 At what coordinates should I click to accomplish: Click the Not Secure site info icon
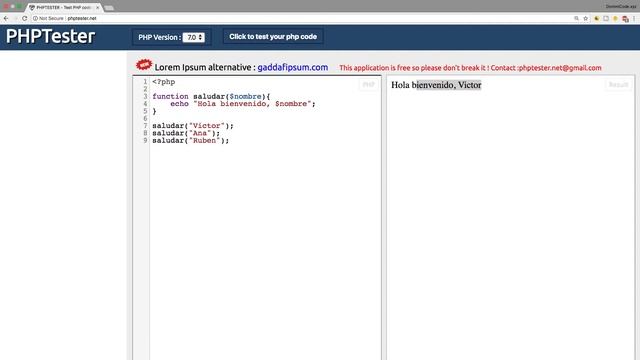35,18
